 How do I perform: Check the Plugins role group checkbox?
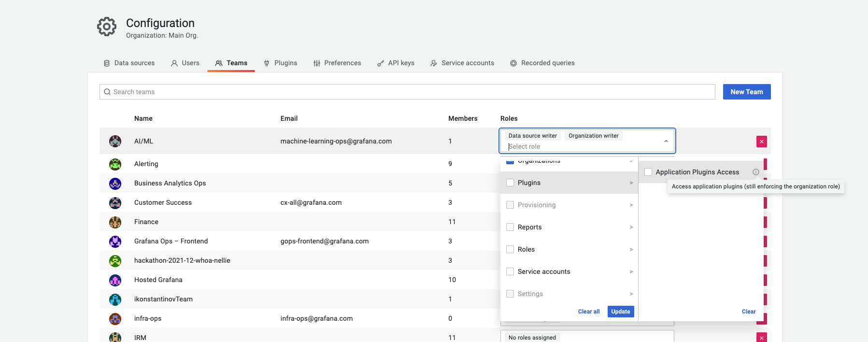click(x=510, y=183)
